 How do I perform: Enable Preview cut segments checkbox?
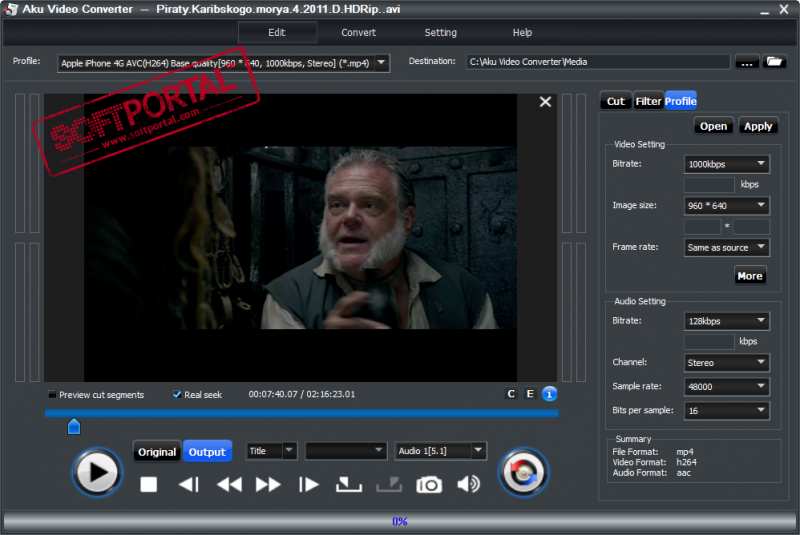click(52, 394)
